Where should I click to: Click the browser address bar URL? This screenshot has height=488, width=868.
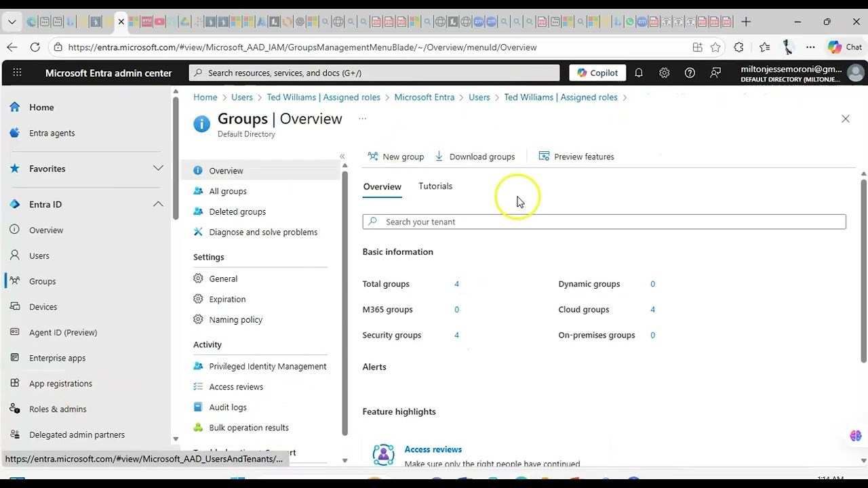(x=302, y=47)
